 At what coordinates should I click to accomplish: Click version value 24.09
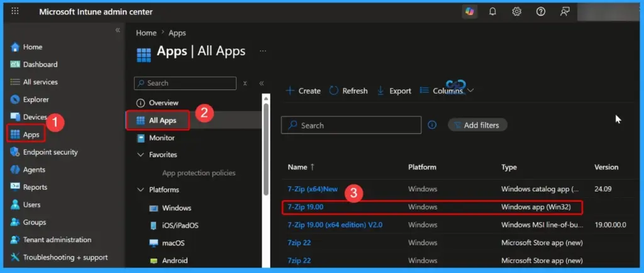tap(603, 189)
